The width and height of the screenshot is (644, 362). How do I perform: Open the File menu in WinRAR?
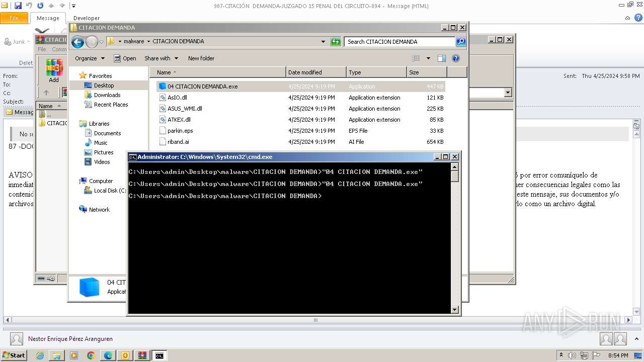[x=42, y=49]
